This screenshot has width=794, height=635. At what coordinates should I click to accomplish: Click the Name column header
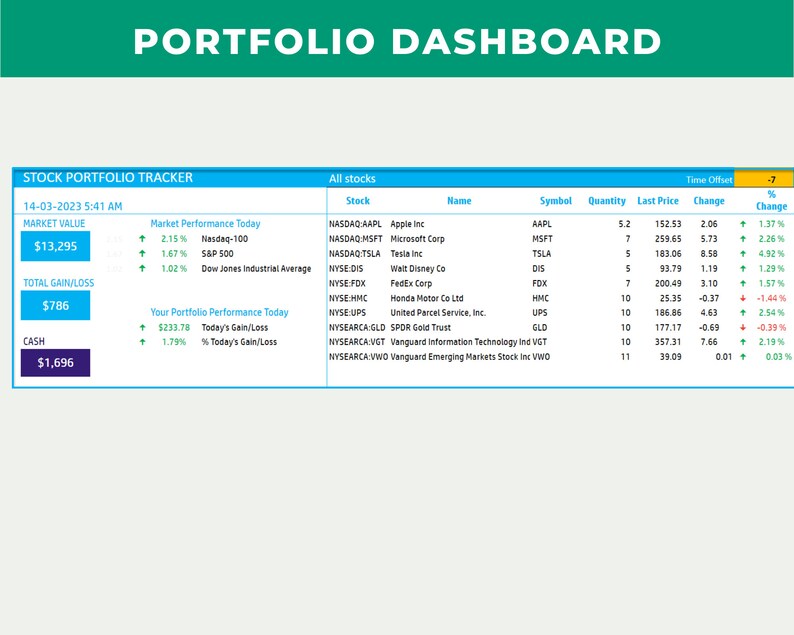coord(459,201)
